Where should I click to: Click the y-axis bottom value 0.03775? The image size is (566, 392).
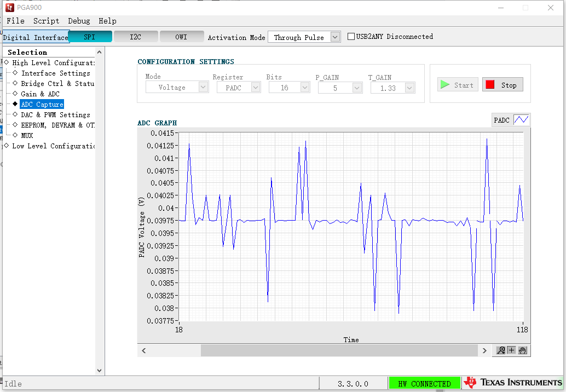(x=160, y=320)
